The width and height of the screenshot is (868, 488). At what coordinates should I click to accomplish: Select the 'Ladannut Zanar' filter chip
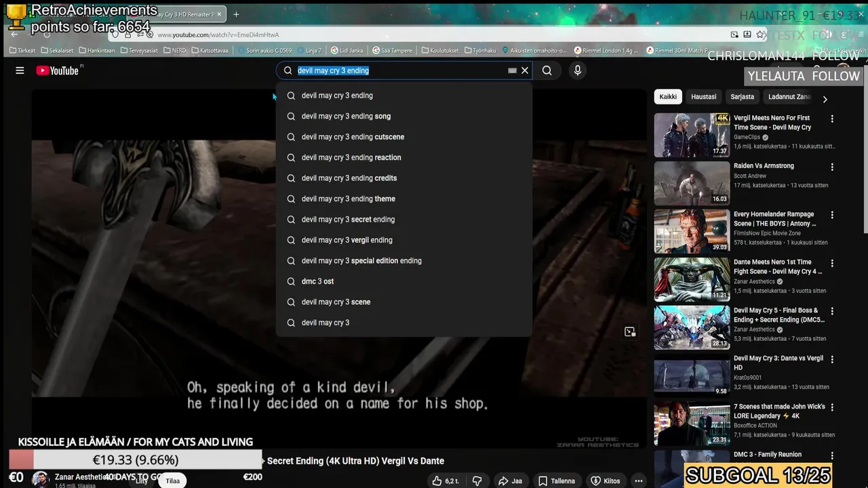789,97
